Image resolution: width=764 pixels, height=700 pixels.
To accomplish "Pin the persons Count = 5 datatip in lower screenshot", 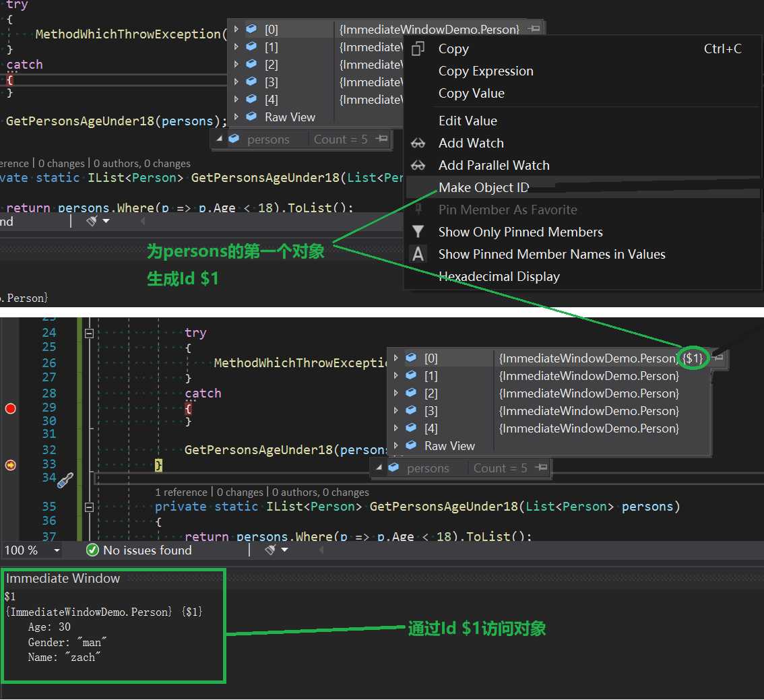I will pos(541,468).
